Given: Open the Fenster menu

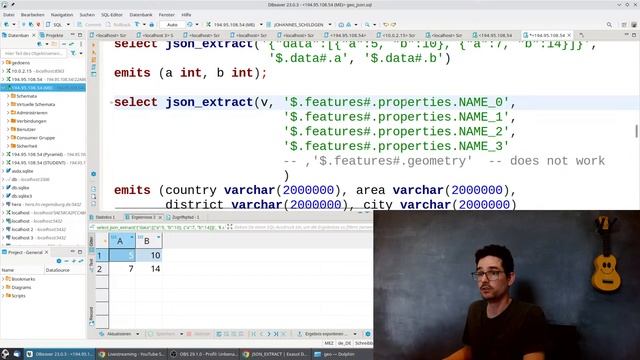Looking at the screenshot, I should (x=167, y=15).
